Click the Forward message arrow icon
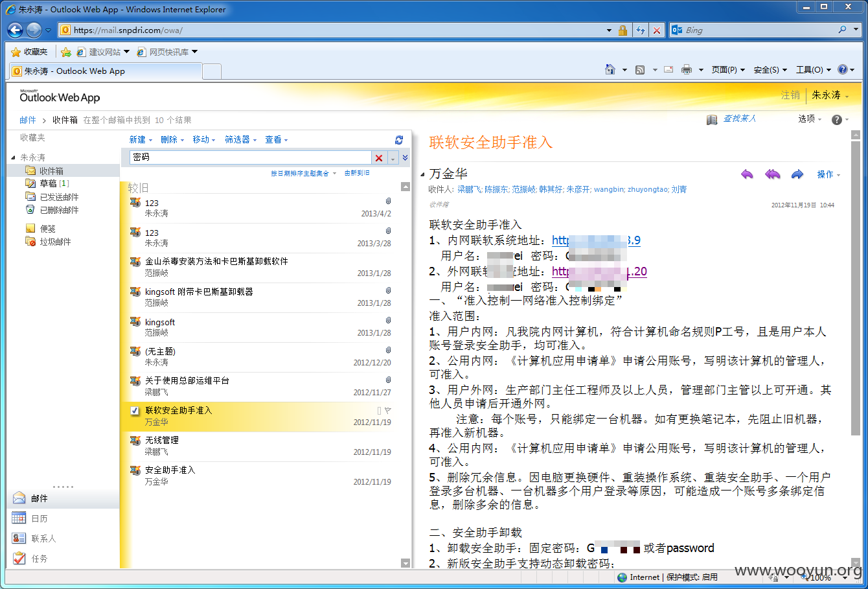 797,174
